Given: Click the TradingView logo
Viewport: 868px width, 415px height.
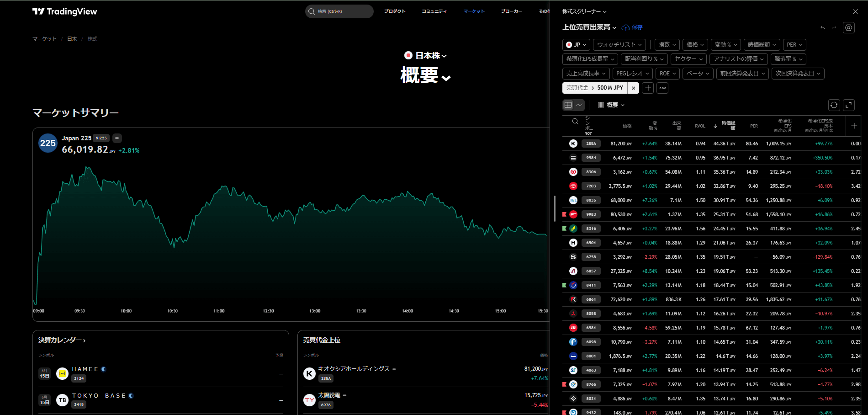Looking at the screenshot, I should click(64, 11).
